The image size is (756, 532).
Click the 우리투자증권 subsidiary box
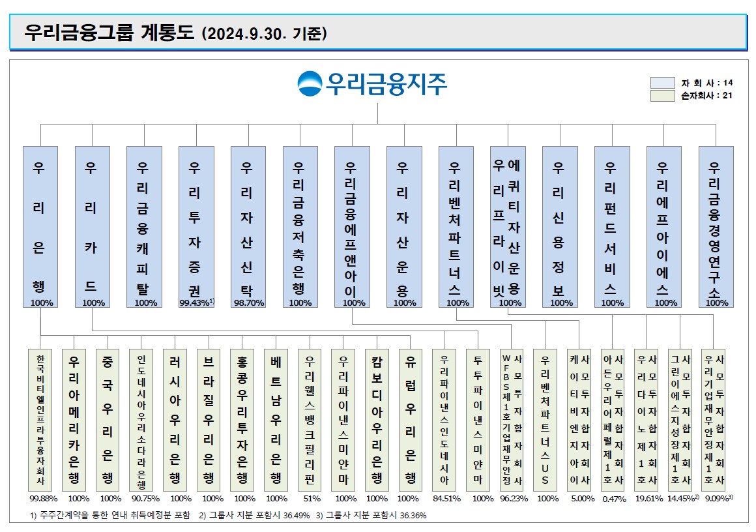coord(196,227)
